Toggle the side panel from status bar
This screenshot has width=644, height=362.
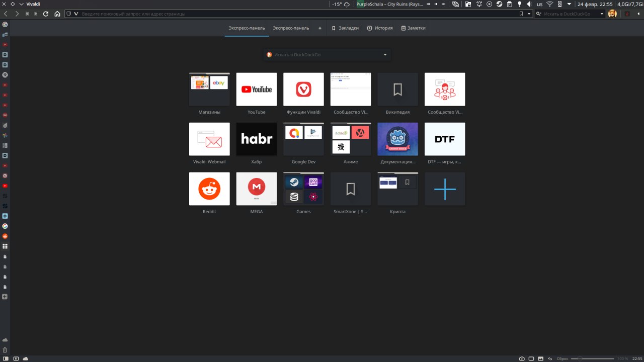6,358
